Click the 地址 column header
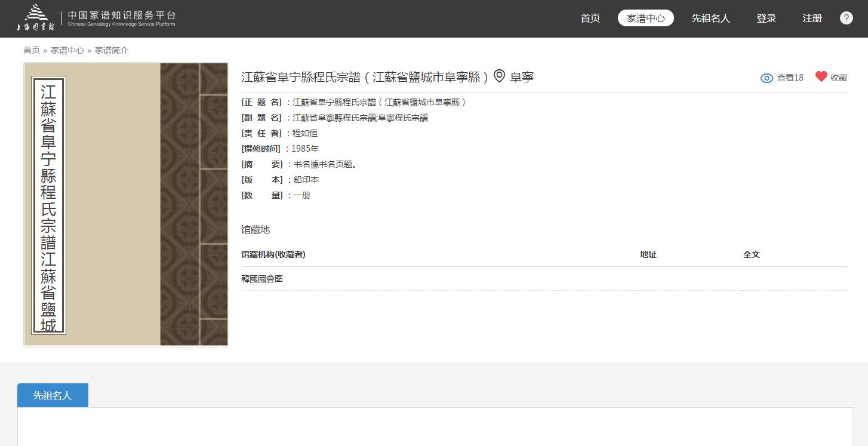Image resolution: width=868 pixels, height=446 pixels. [648, 254]
